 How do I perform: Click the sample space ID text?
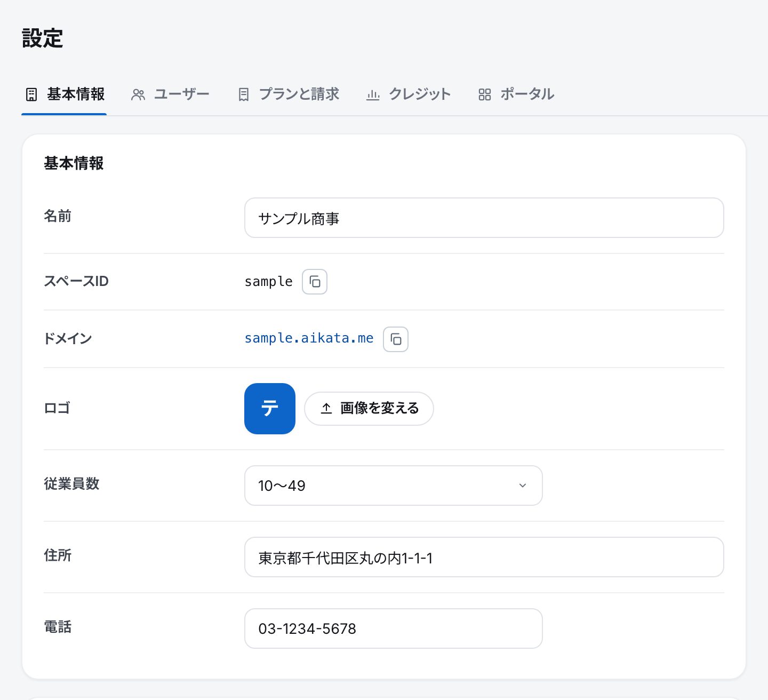pos(269,282)
